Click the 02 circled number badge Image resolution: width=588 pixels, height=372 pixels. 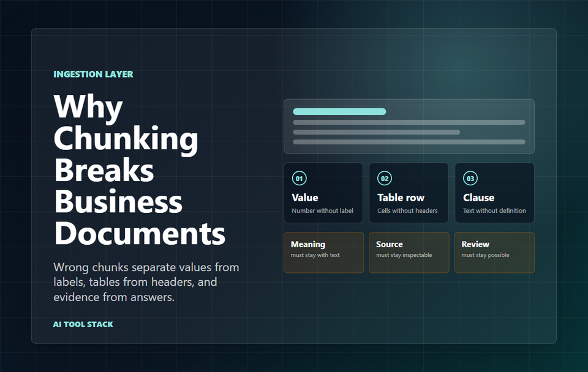(385, 178)
